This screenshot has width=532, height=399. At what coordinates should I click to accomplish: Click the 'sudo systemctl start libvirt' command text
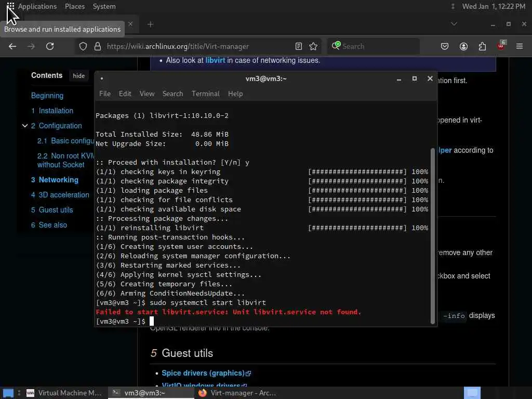pos(208,302)
